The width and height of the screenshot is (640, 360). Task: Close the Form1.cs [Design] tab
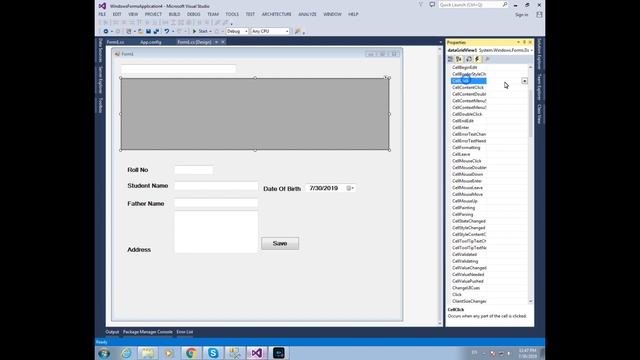pyautogui.click(x=223, y=42)
